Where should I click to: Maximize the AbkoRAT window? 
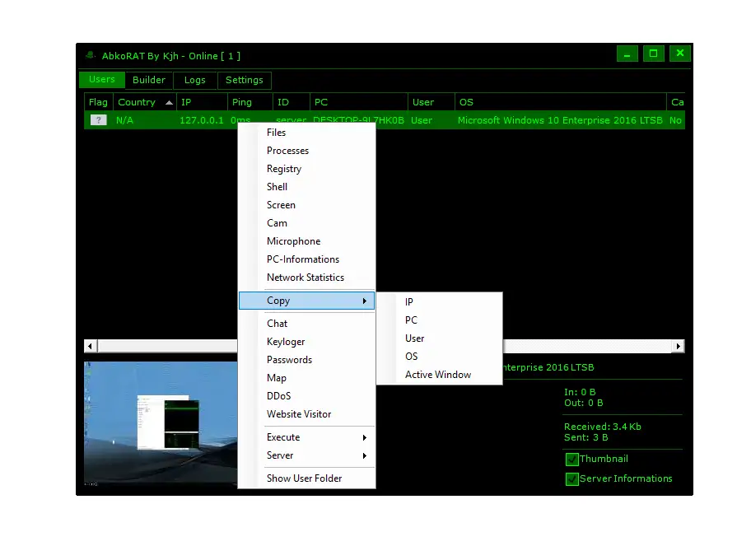(x=653, y=54)
